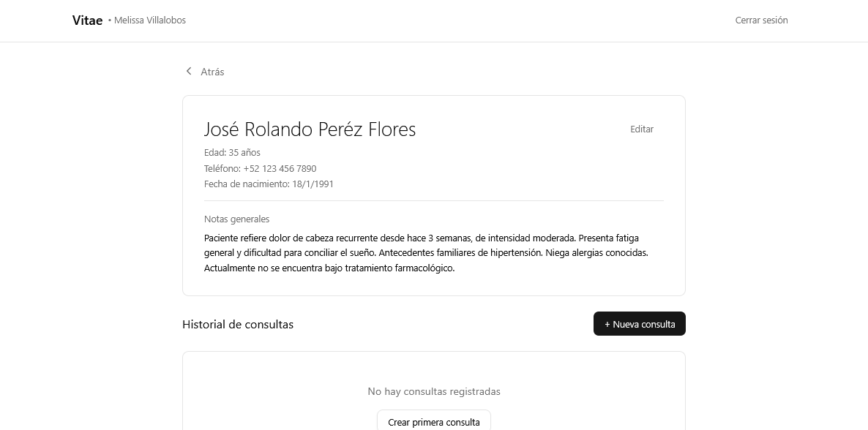Image resolution: width=868 pixels, height=430 pixels.
Task: Click the empty consultations panel
Action: click(433, 373)
